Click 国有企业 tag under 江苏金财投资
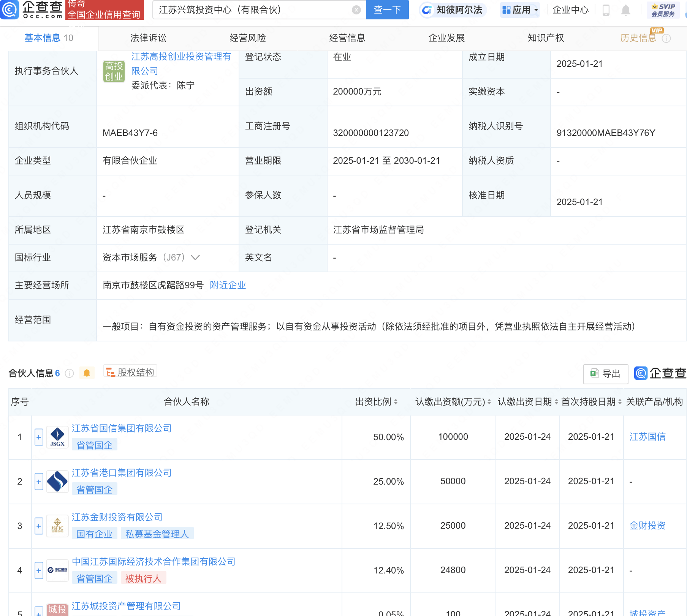 click(x=95, y=534)
